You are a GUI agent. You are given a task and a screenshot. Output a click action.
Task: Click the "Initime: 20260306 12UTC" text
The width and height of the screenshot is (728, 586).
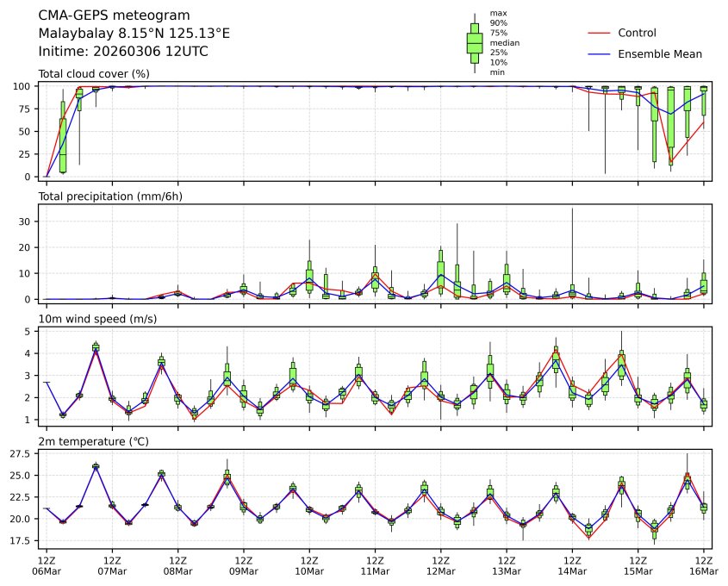(123, 52)
